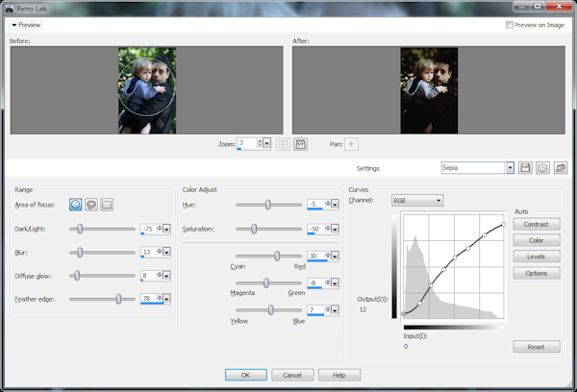Image resolution: width=577 pixels, height=392 pixels.
Task: Click the Pan navigation icon
Action: coord(351,144)
